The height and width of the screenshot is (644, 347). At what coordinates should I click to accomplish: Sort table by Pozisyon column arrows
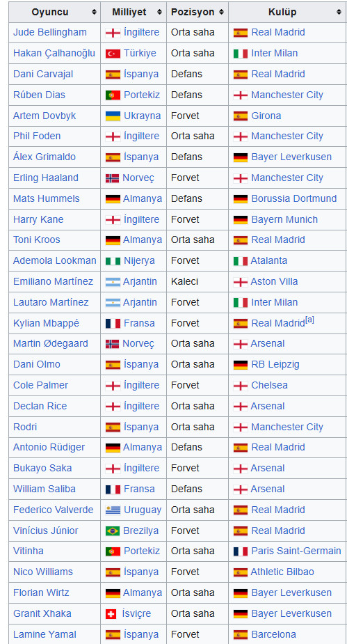point(222,13)
